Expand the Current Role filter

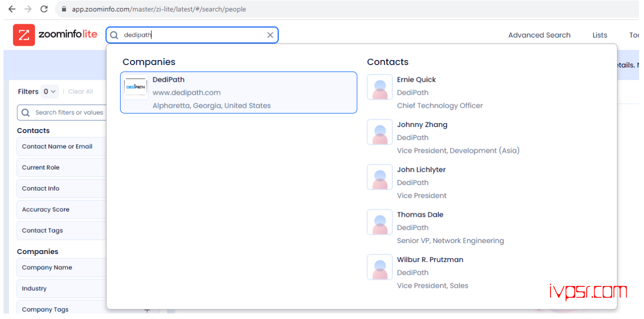tap(62, 168)
